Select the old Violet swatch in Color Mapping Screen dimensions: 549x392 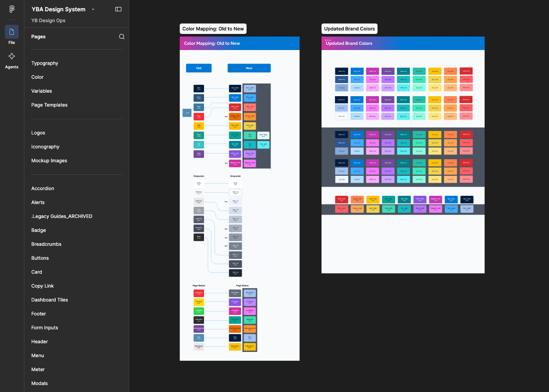tap(199, 154)
